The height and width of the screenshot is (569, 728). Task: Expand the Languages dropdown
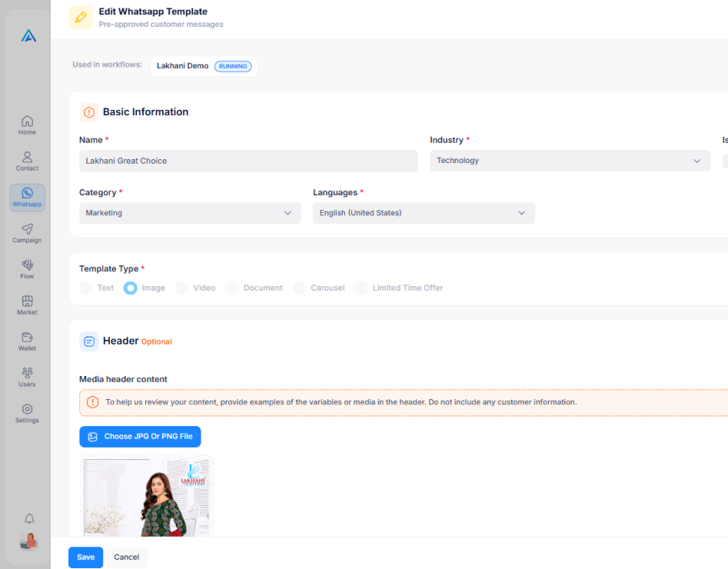(x=424, y=213)
